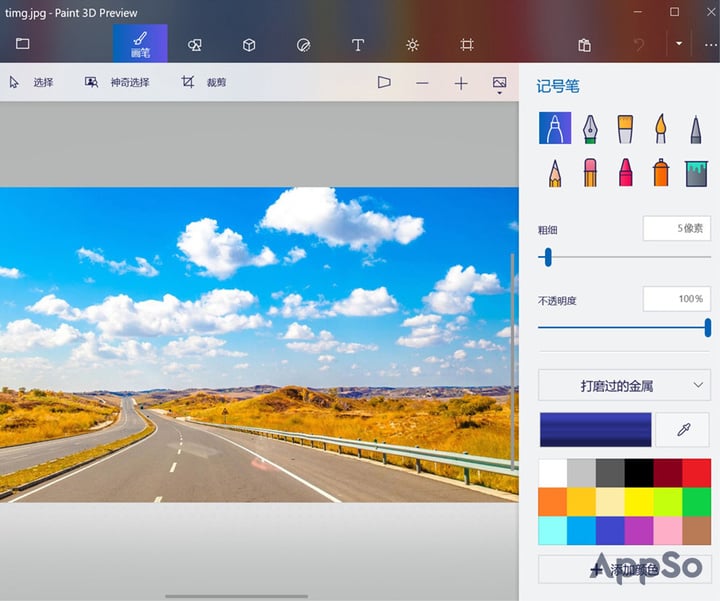
Task: Pick the indigo blue swatch
Action: click(610, 531)
